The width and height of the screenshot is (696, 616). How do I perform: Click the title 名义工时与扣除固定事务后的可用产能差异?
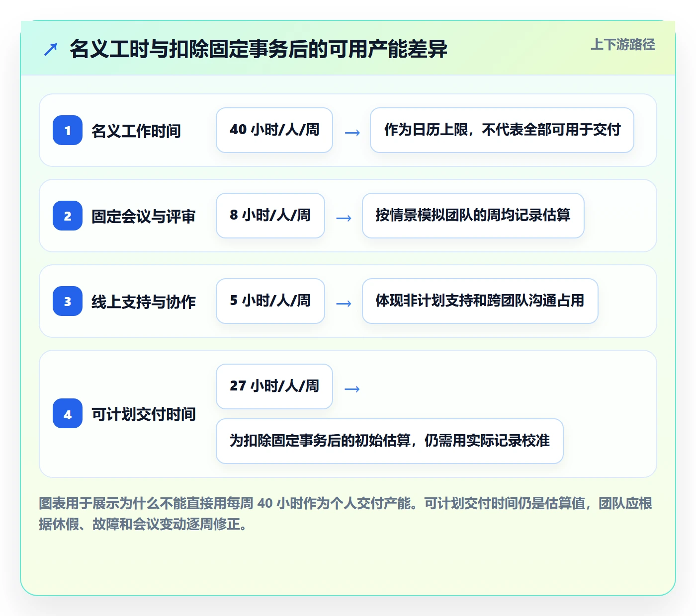[x=259, y=49]
